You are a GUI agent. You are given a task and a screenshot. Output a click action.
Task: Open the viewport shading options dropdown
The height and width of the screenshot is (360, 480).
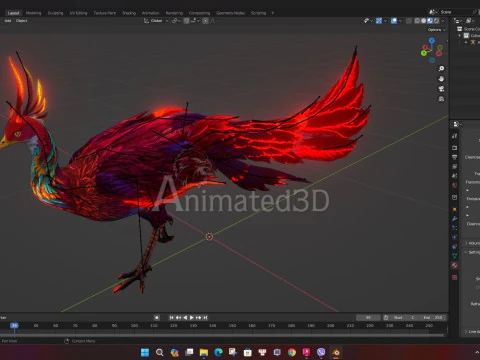[x=443, y=21]
